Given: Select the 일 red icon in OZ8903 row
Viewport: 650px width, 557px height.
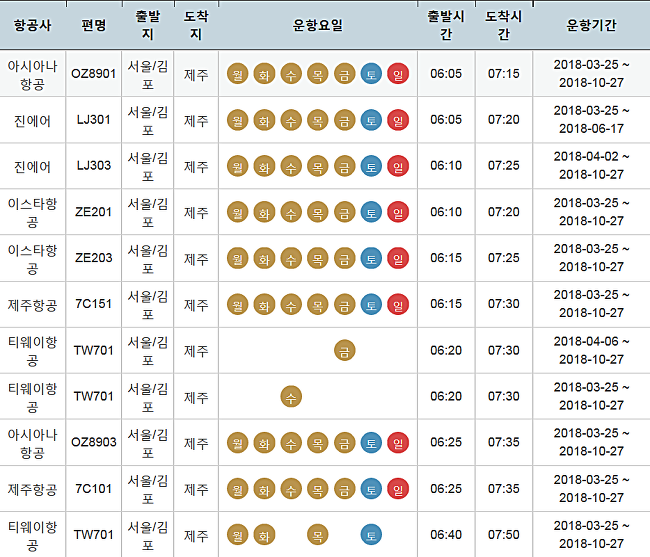Looking at the screenshot, I should (x=398, y=443).
